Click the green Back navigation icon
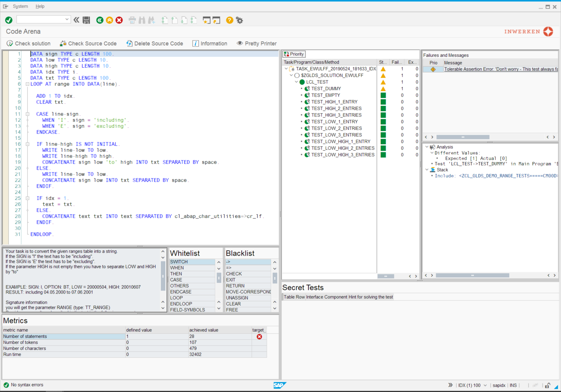Viewport: 561px width, 392px height. pos(100,20)
